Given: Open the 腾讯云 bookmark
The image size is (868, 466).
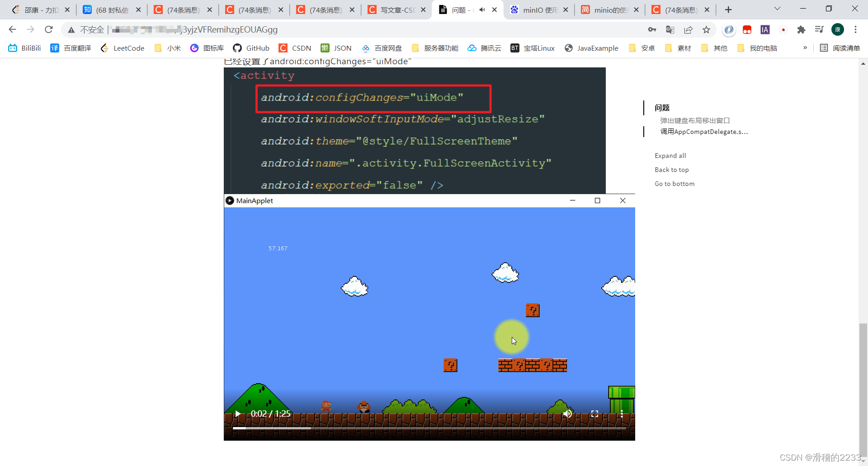Looking at the screenshot, I should point(485,48).
